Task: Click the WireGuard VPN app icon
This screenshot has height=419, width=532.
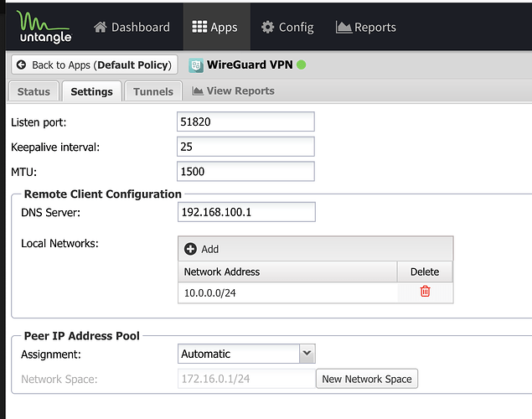Action: click(196, 65)
